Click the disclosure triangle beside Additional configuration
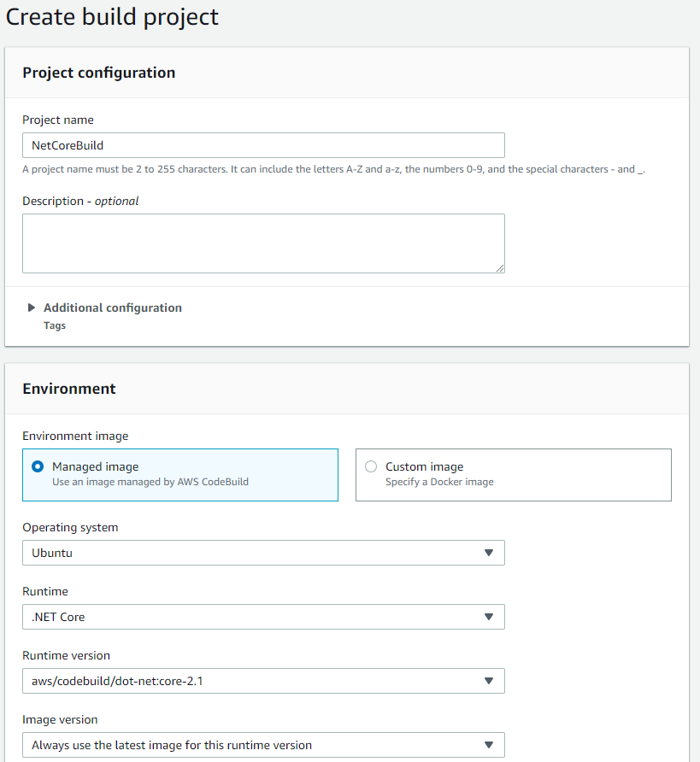 (32, 308)
